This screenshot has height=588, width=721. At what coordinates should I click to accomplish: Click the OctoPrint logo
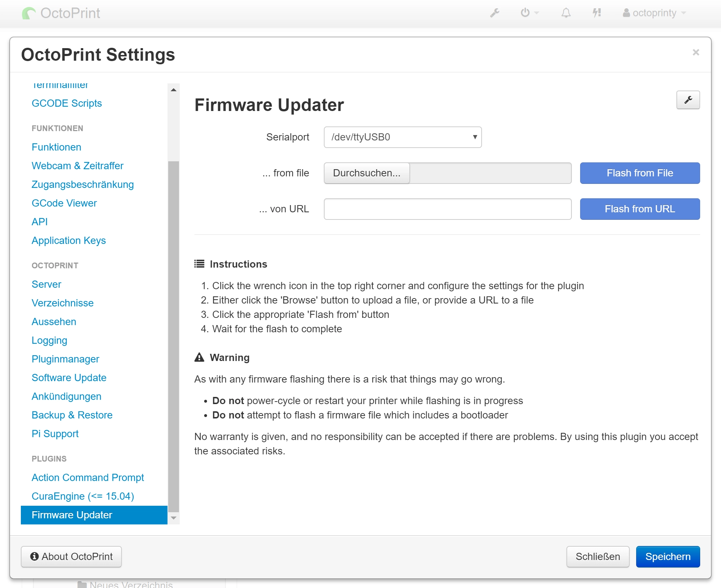[x=61, y=13]
